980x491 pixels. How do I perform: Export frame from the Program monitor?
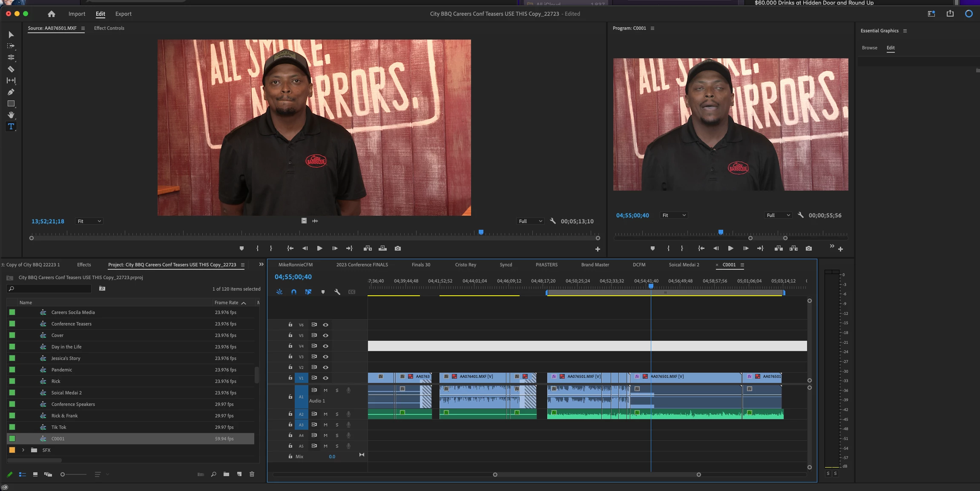pyautogui.click(x=809, y=248)
